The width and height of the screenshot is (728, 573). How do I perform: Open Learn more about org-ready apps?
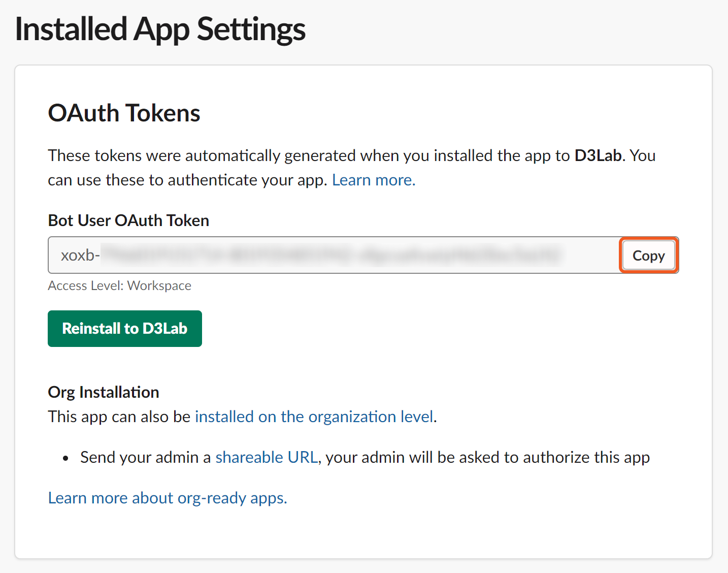168,498
